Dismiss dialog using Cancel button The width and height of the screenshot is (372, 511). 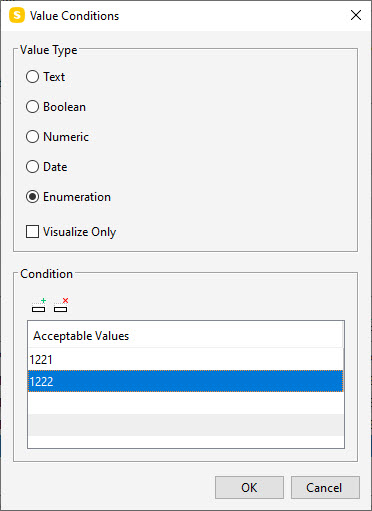point(325,487)
